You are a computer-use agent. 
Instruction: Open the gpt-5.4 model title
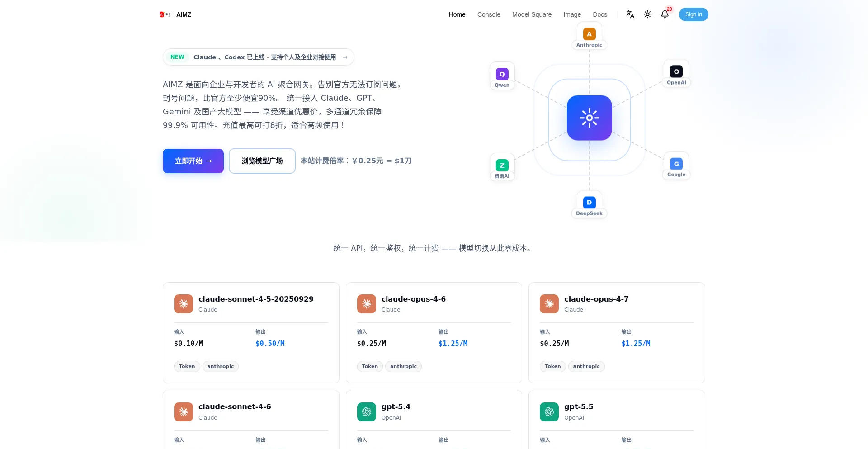(396, 406)
